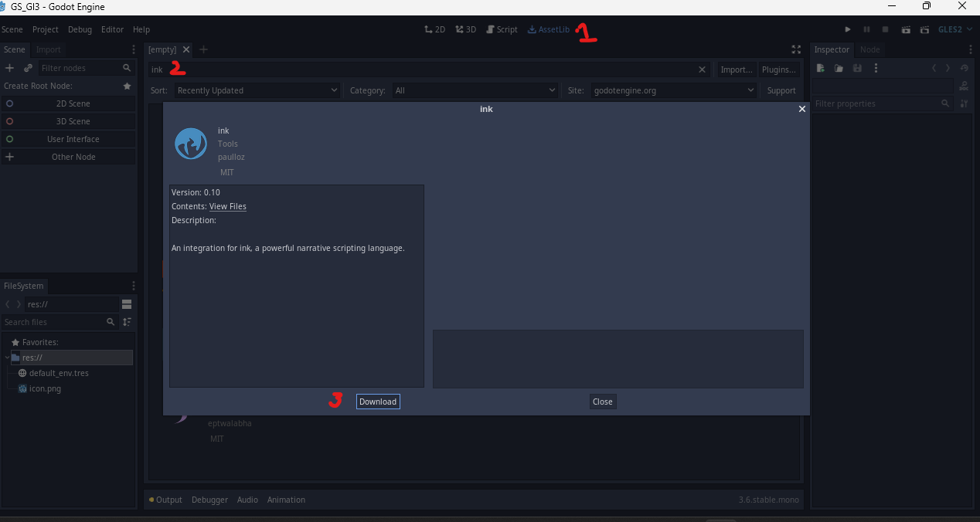Open Inspector property filter settings icon
980x522 pixels.
964,103
